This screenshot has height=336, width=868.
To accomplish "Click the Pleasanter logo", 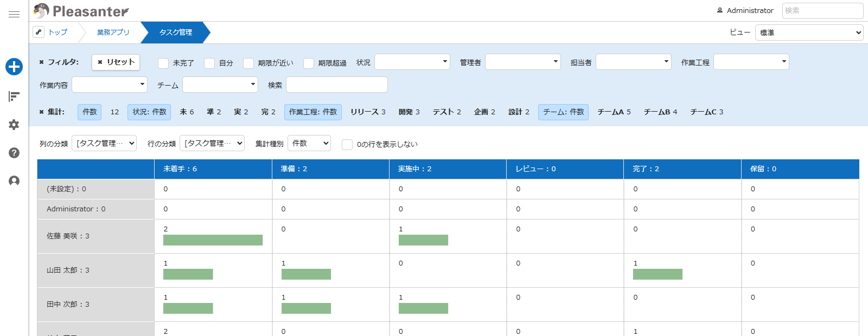I will (81, 11).
